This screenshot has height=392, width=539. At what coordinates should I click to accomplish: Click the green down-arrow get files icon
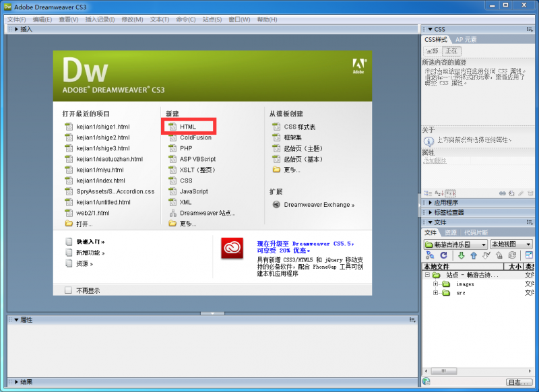[462, 255]
